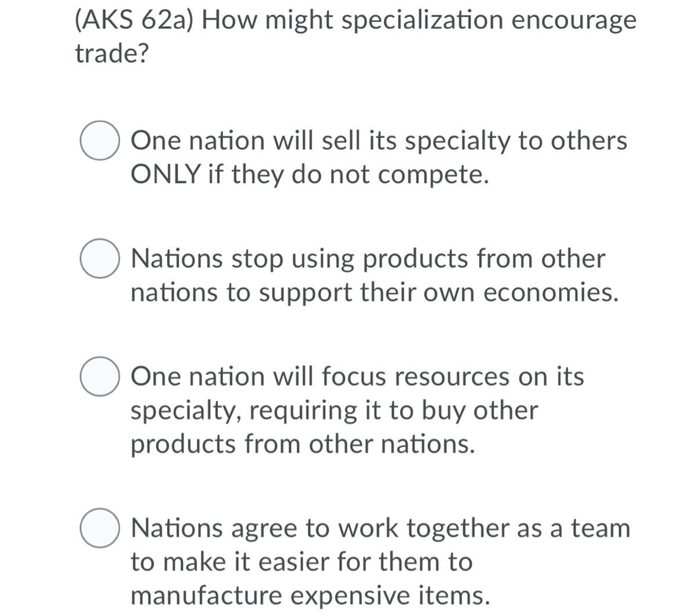The height and width of the screenshot is (616, 697).
Task: Click the line 'nations to support their own economies.'
Action: [375, 292]
